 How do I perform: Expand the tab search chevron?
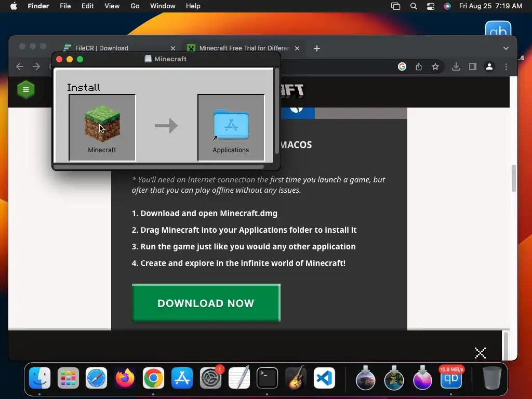(506, 48)
